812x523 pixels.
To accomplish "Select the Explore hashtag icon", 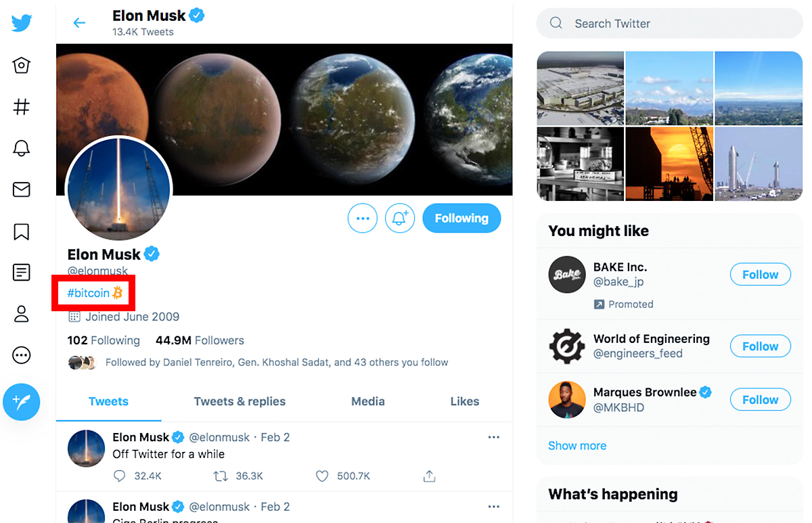I will pyautogui.click(x=21, y=106).
